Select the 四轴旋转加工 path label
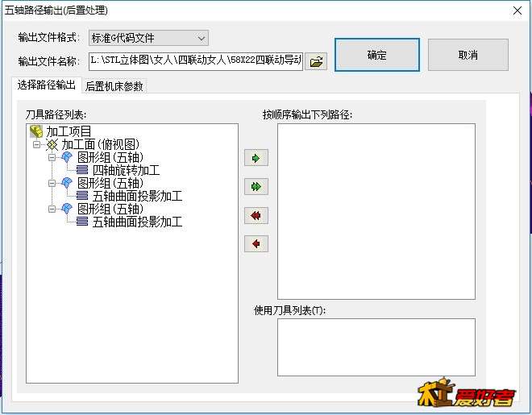532x415 pixels. [126, 170]
